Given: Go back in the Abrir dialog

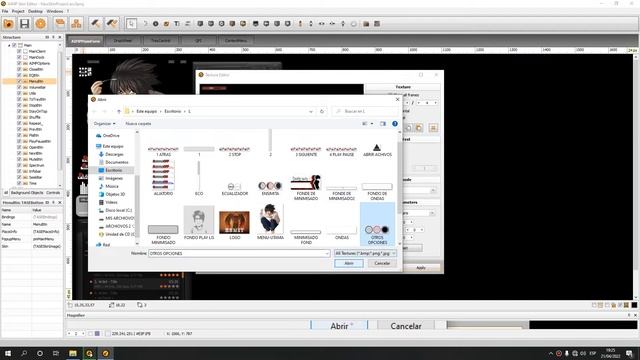Looking at the screenshot, I should 95,111.
